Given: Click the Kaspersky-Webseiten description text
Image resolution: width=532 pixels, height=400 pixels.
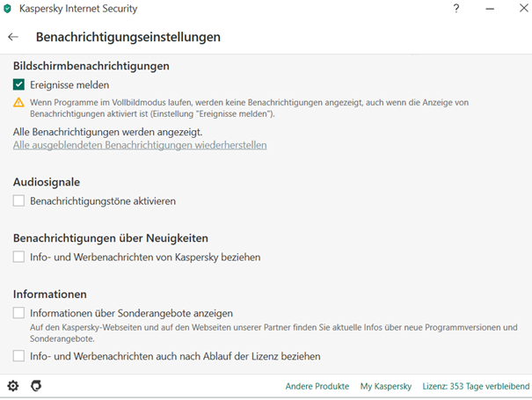Looking at the screenshot, I should click(273, 333).
